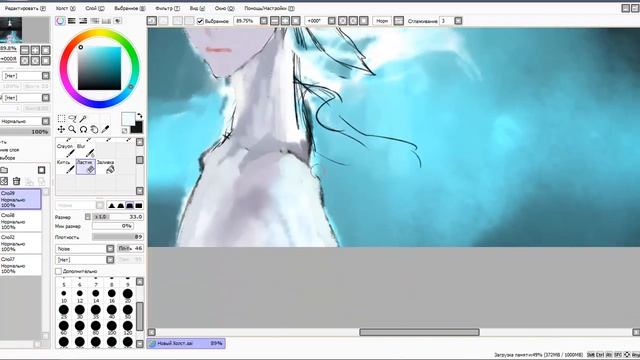Swap foreground and background colors
Viewport: 640px width, 360px height.
[x=140, y=116]
